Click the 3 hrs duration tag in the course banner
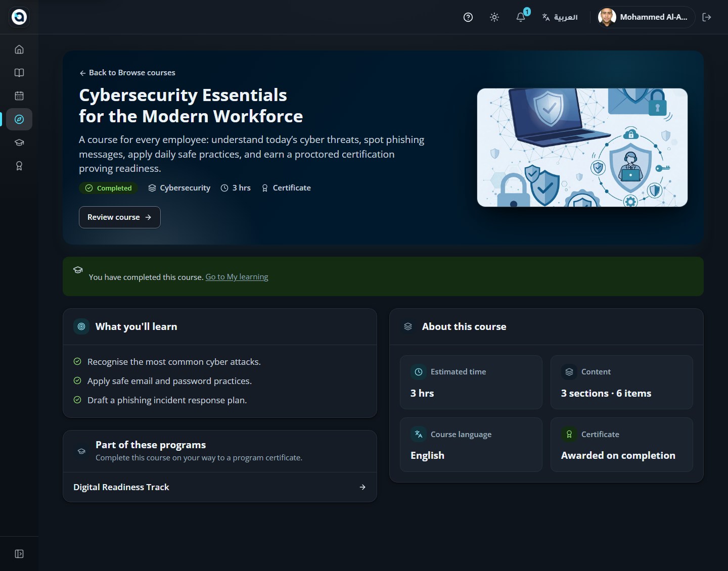The height and width of the screenshot is (571, 728). (x=236, y=188)
